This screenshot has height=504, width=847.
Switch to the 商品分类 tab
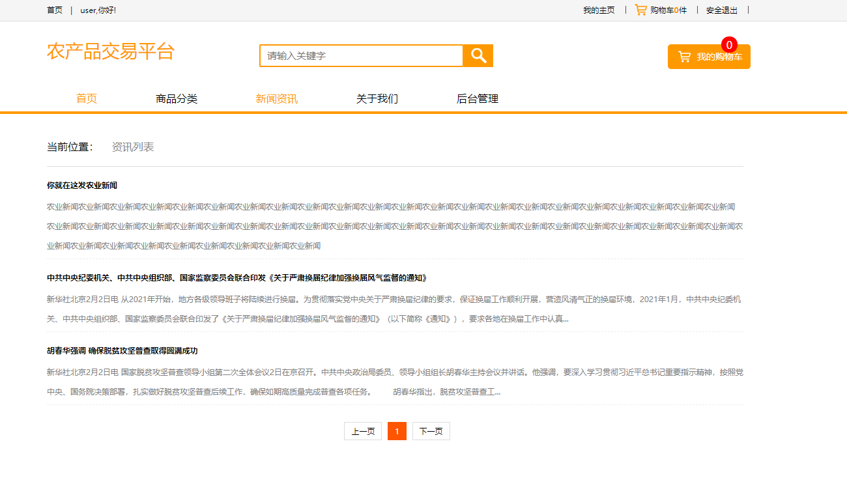point(176,98)
